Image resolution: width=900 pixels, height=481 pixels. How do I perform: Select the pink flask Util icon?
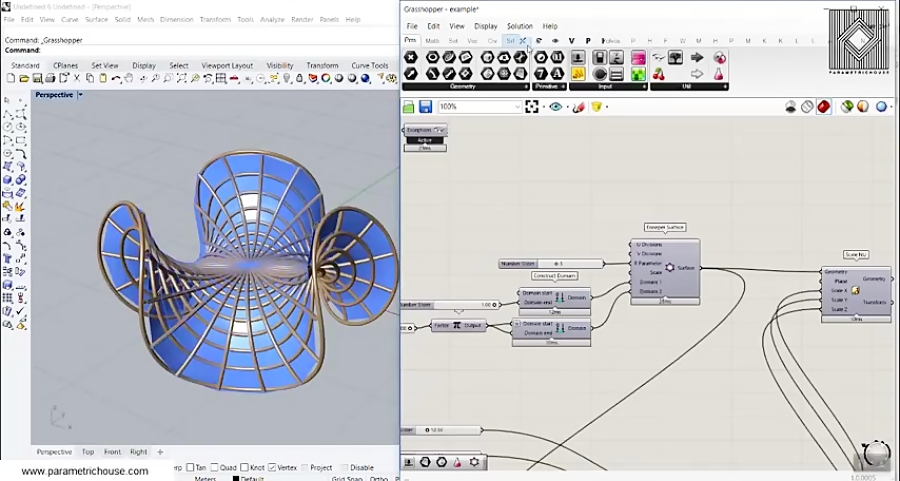pyautogui.click(x=719, y=74)
